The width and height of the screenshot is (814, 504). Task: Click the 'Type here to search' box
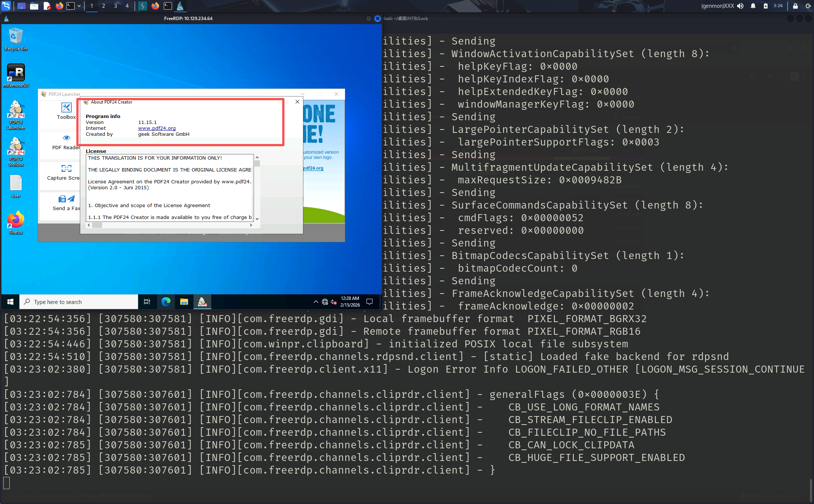pos(79,302)
